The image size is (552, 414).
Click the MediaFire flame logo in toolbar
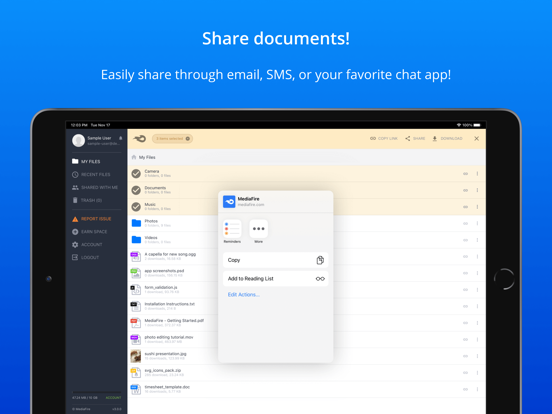(139, 138)
